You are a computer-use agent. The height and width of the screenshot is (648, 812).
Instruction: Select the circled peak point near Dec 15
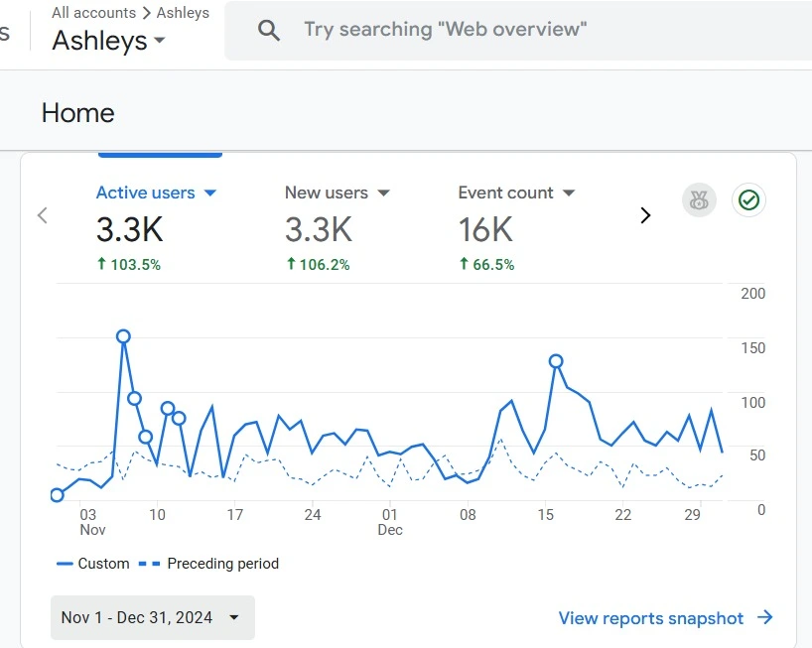click(x=556, y=361)
